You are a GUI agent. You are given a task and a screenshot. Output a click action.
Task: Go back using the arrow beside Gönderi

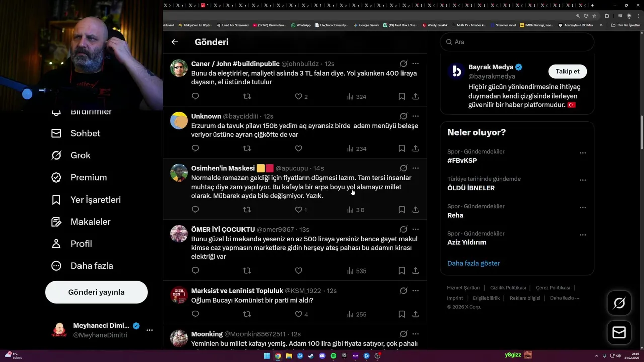pos(175,42)
